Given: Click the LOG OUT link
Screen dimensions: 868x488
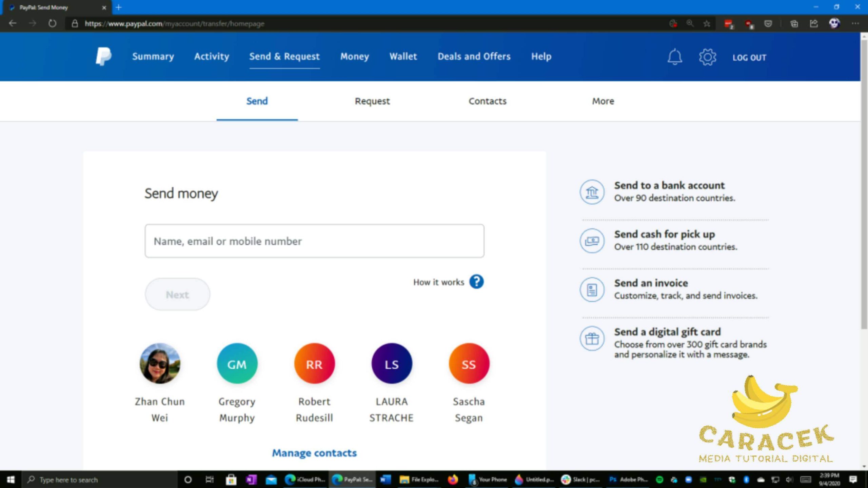Looking at the screenshot, I should click(x=749, y=58).
